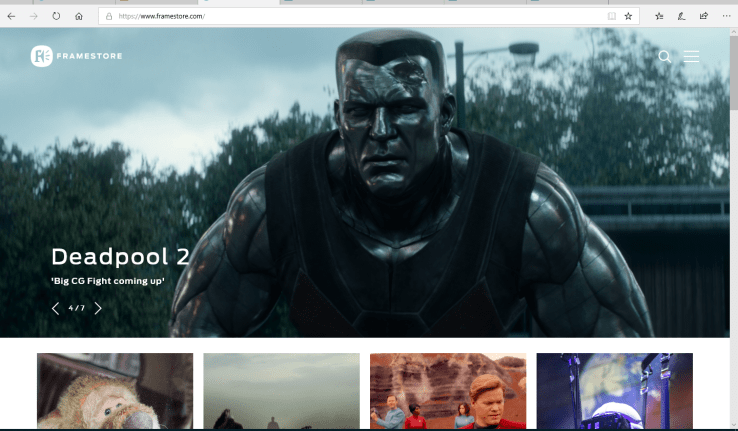Open the hamburger navigation menu
The image size is (738, 431).
(x=691, y=57)
